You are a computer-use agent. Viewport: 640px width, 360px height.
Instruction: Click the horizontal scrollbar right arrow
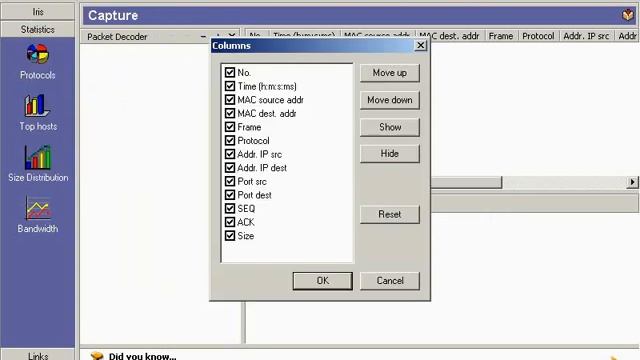[632, 182]
